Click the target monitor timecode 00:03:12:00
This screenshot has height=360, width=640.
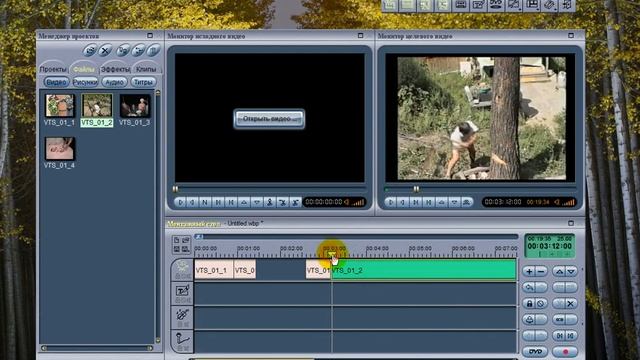(x=502, y=202)
